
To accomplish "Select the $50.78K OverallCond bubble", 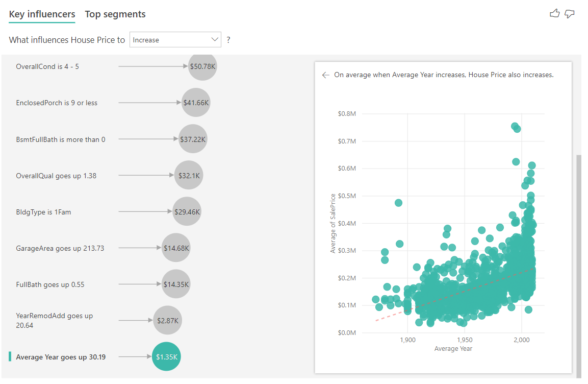I will pyautogui.click(x=202, y=66).
